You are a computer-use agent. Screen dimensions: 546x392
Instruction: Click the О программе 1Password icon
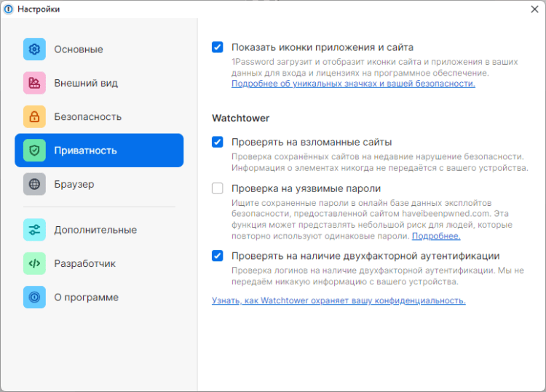click(34, 297)
